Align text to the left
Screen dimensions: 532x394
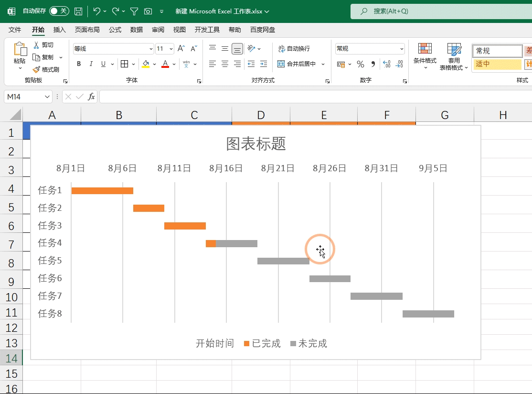[213, 64]
